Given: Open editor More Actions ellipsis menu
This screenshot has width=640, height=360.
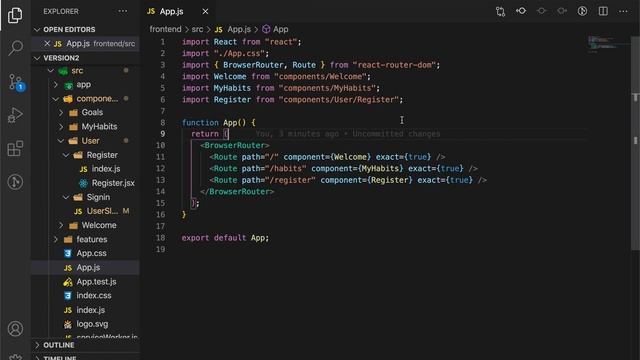Looking at the screenshot, I should point(623,11).
